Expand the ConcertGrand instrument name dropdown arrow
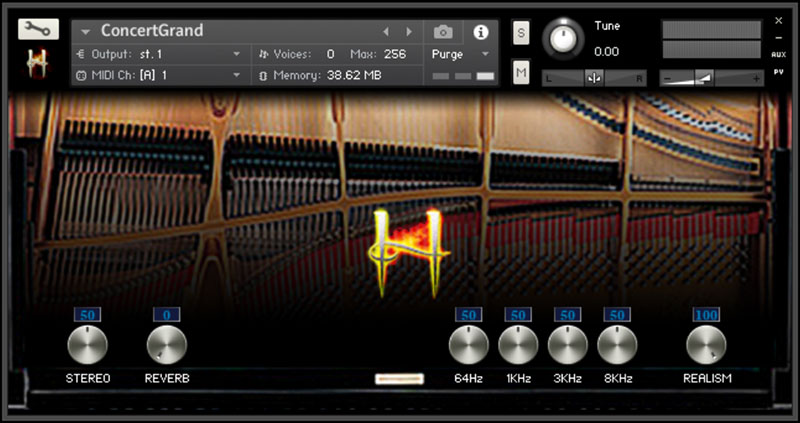 [86, 32]
